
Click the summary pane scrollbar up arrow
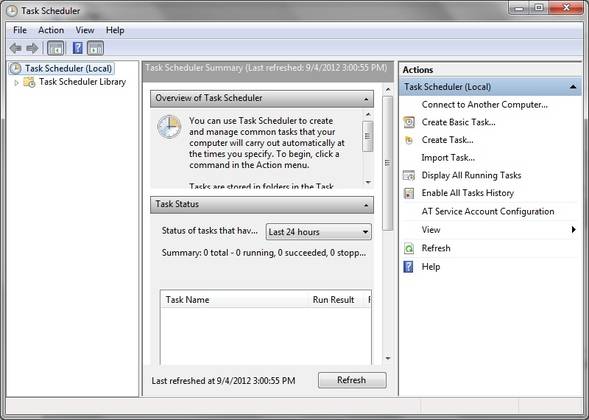tap(388, 89)
